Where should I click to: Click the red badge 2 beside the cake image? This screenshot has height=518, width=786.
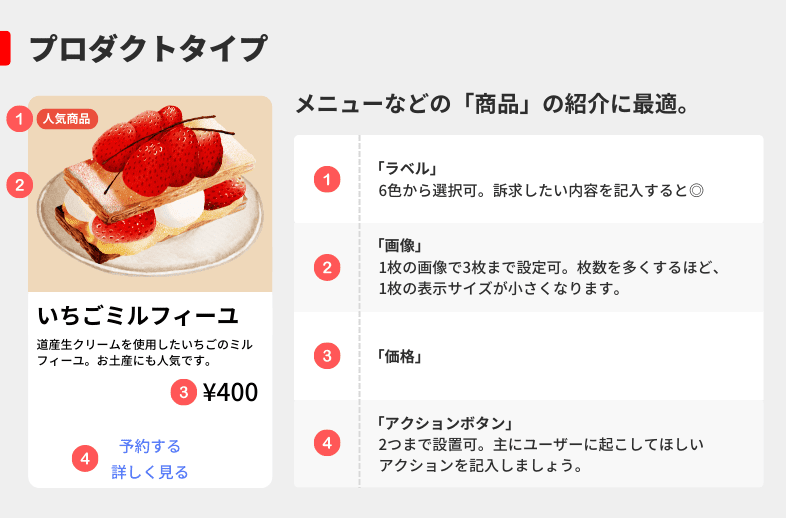(x=20, y=185)
